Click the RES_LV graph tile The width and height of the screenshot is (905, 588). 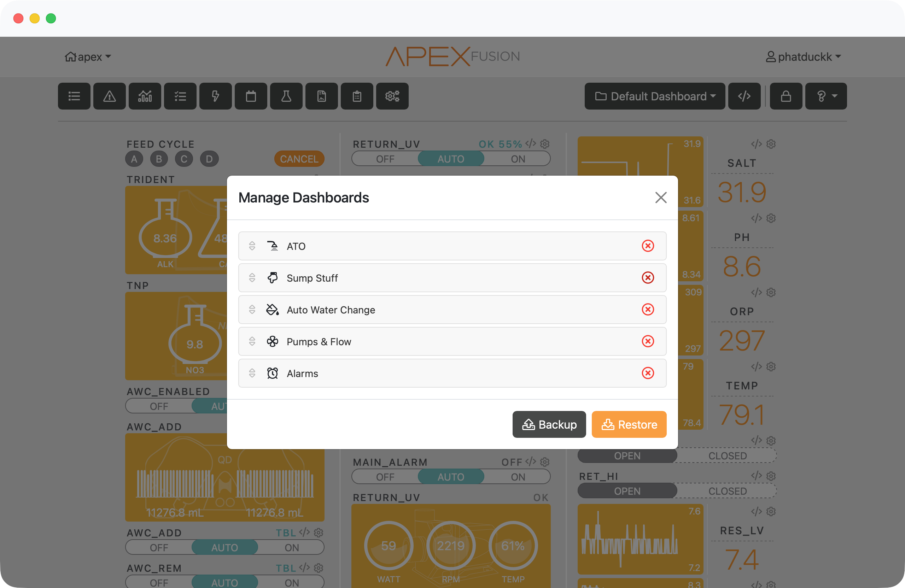pos(640,539)
